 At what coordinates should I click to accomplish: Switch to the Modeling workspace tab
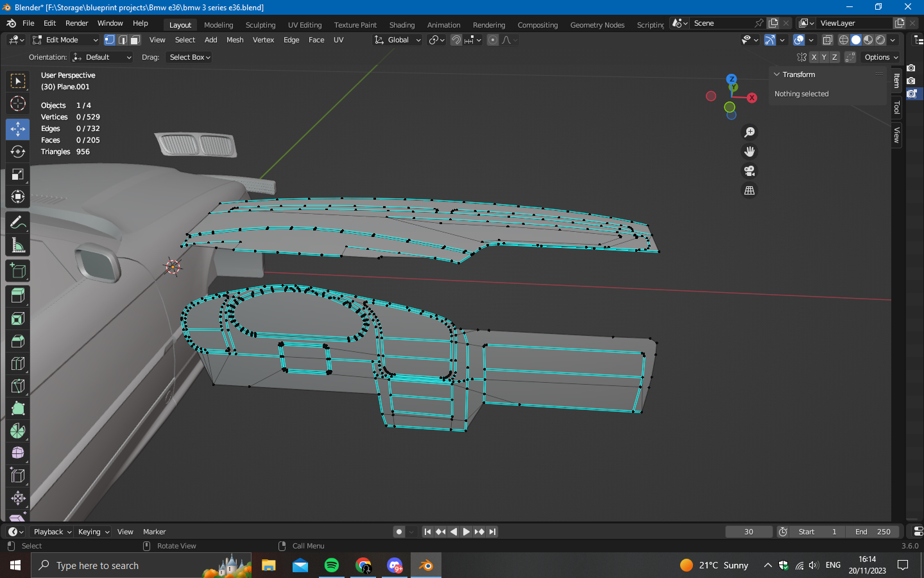point(218,25)
